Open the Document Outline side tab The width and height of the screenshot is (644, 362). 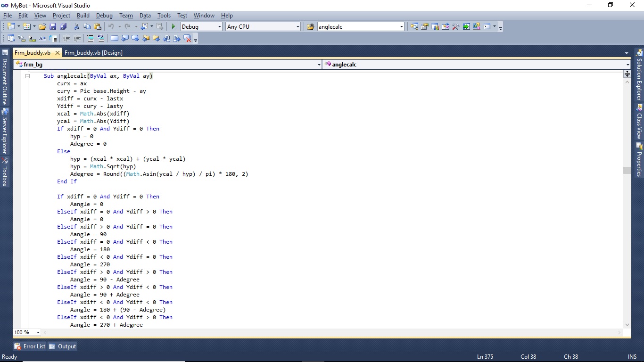click(x=5, y=77)
